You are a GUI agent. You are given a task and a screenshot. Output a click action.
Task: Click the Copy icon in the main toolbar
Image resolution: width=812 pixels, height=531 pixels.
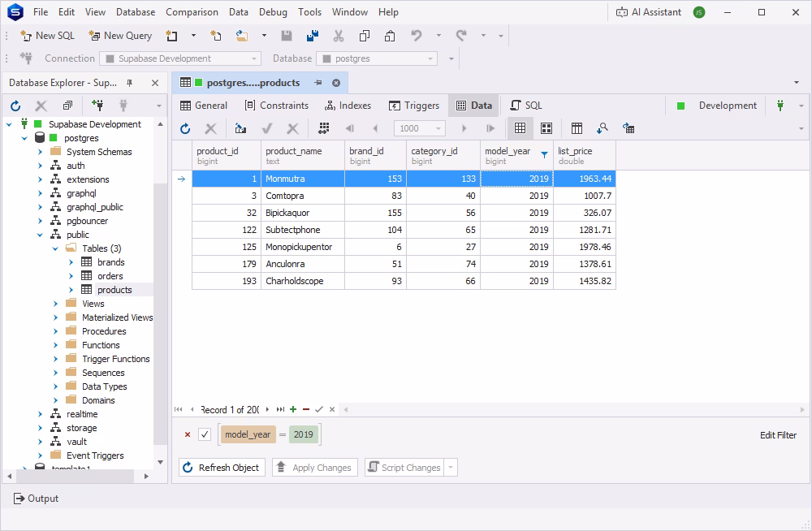(x=364, y=36)
